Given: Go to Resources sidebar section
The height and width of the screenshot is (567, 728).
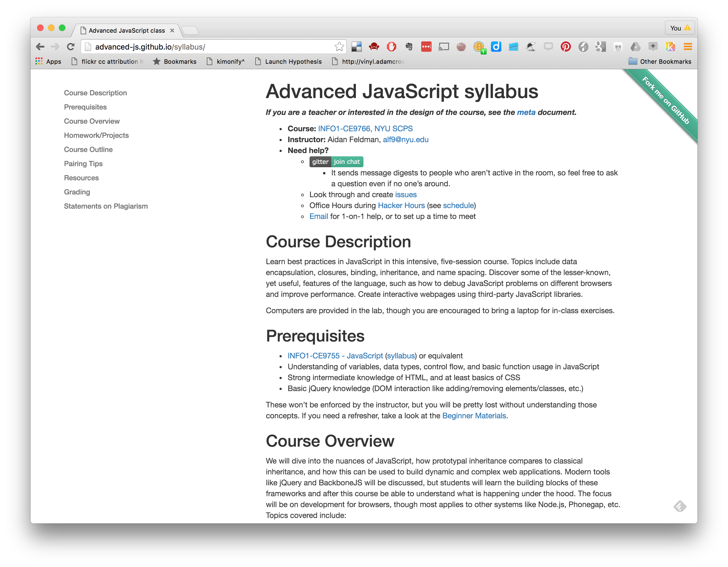Looking at the screenshot, I should 81,178.
